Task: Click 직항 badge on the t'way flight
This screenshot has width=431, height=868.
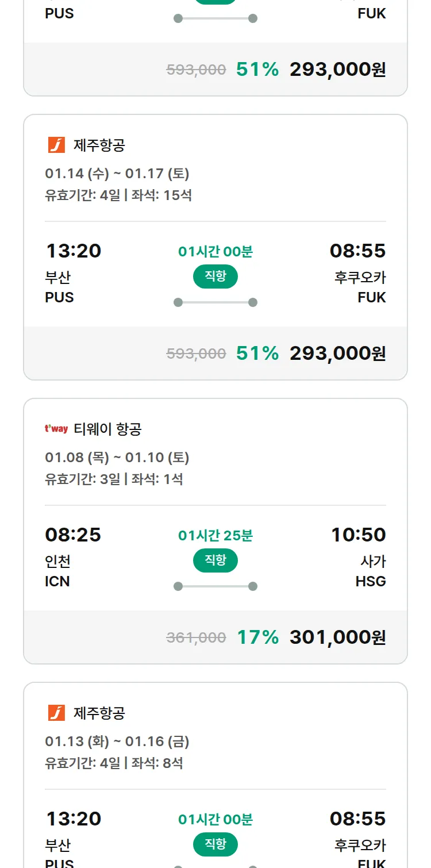Action: [215, 560]
